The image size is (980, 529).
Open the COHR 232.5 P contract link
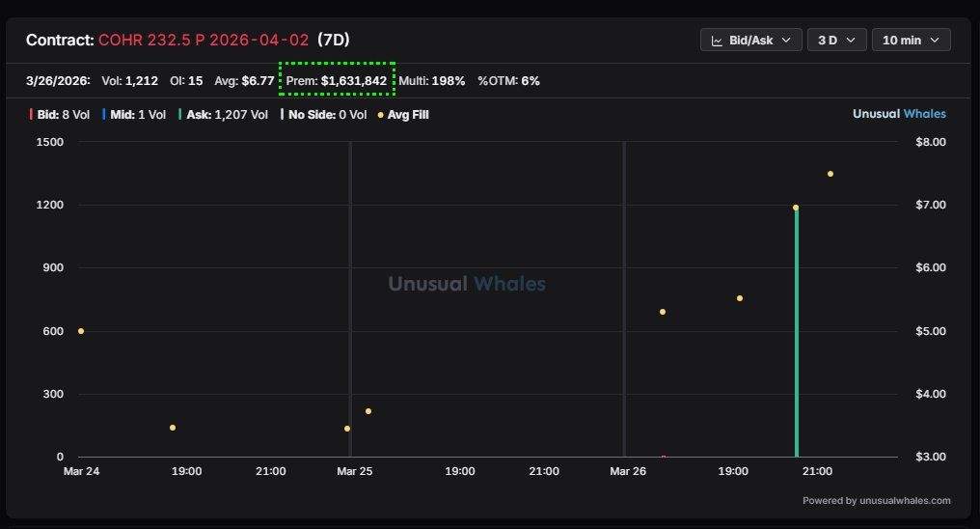pos(204,41)
